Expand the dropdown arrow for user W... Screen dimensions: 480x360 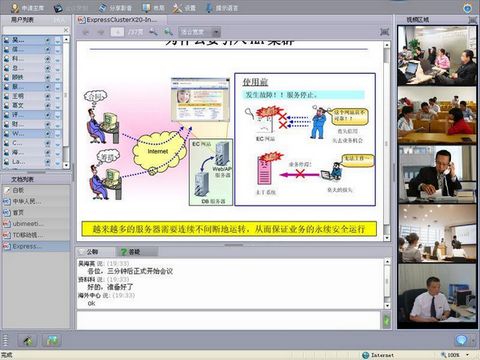(58, 134)
